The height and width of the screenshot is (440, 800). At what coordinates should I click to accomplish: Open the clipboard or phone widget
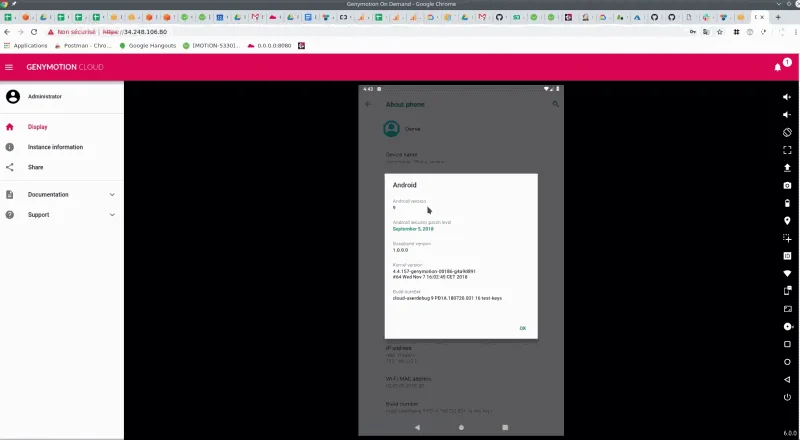pos(787,291)
